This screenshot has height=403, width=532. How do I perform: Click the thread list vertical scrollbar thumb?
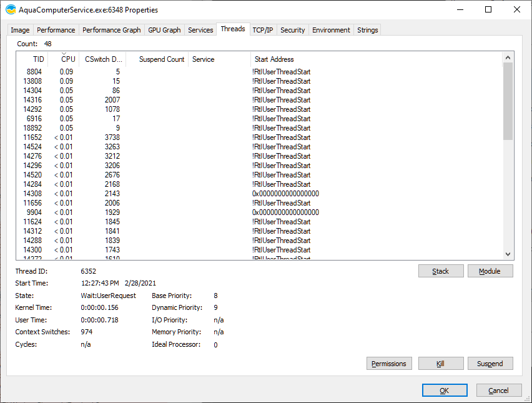tap(508, 101)
